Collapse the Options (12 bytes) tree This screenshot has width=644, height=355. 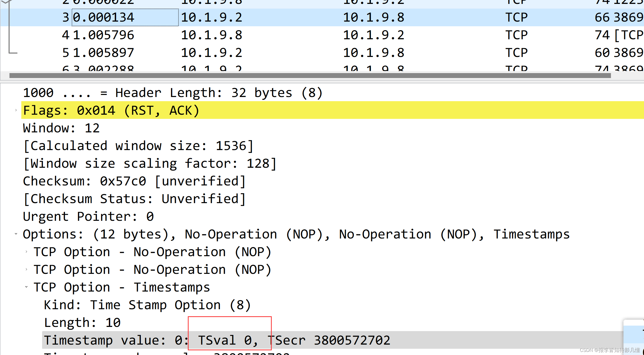tap(16, 234)
